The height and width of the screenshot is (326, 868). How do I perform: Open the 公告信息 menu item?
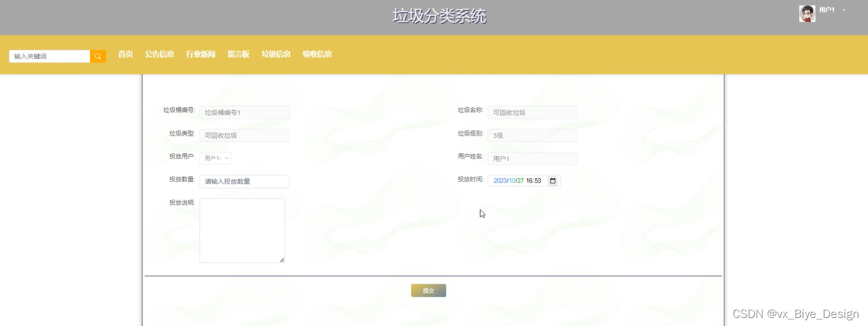159,54
